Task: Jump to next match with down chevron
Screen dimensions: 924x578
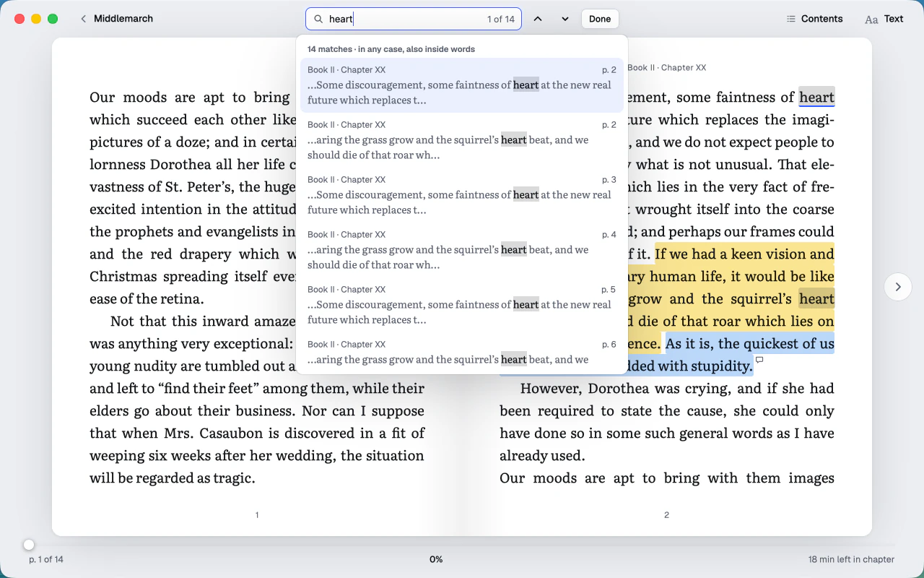Action: pos(565,19)
